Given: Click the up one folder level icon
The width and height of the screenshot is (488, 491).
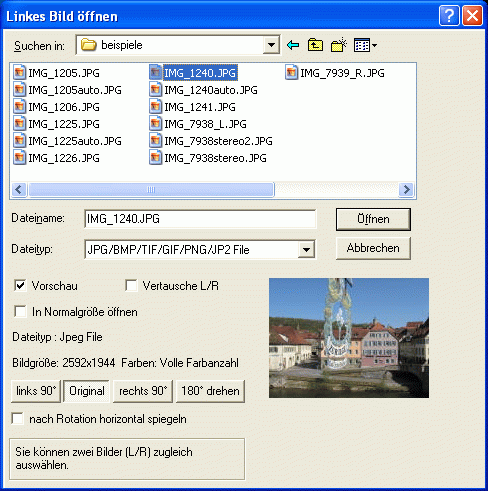Looking at the screenshot, I should click(315, 45).
